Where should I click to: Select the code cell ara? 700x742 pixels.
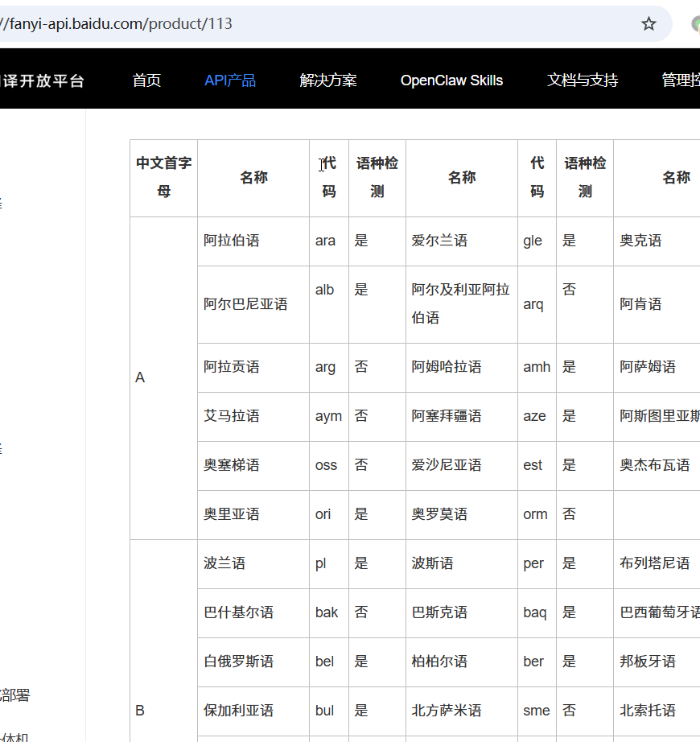pos(329,241)
